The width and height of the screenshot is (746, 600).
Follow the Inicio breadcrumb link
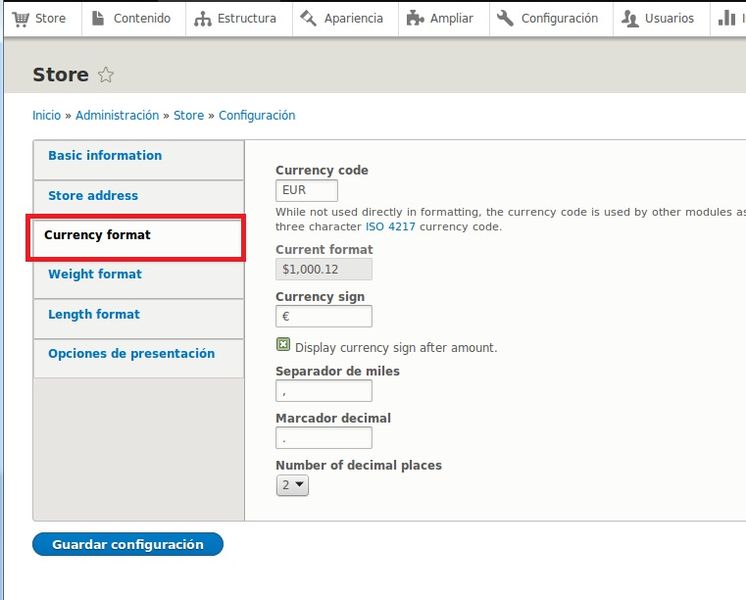[x=47, y=115]
